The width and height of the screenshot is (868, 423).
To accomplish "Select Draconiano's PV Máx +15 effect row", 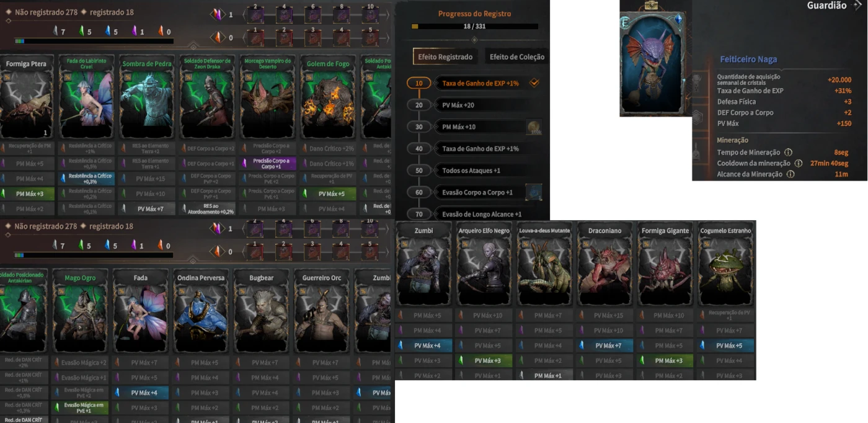I will [606, 315].
